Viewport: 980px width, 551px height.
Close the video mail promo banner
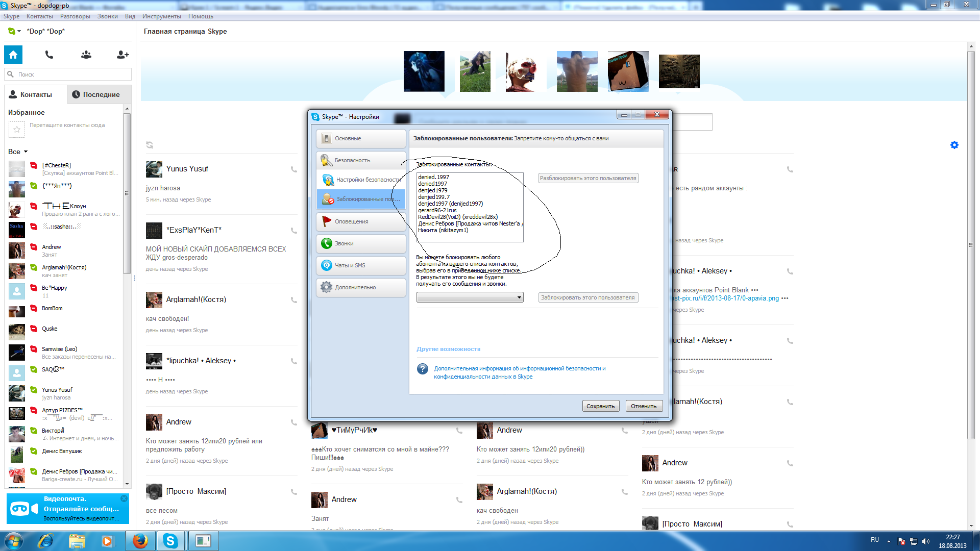pyautogui.click(x=124, y=498)
